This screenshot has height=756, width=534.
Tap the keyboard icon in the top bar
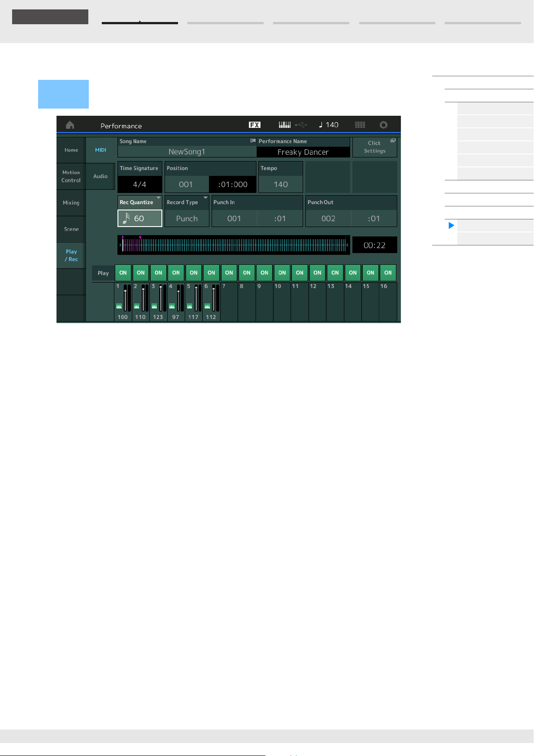(x=285, y=125)
